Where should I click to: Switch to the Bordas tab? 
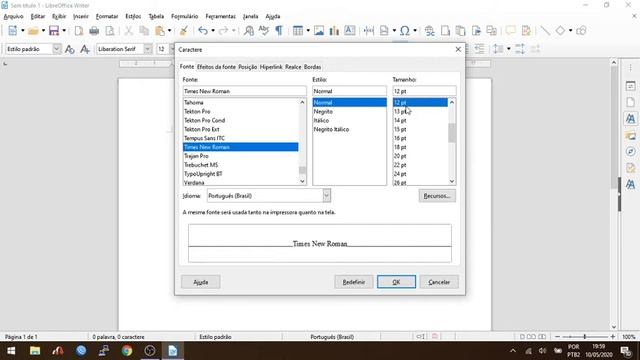click(x=312, y=67)
